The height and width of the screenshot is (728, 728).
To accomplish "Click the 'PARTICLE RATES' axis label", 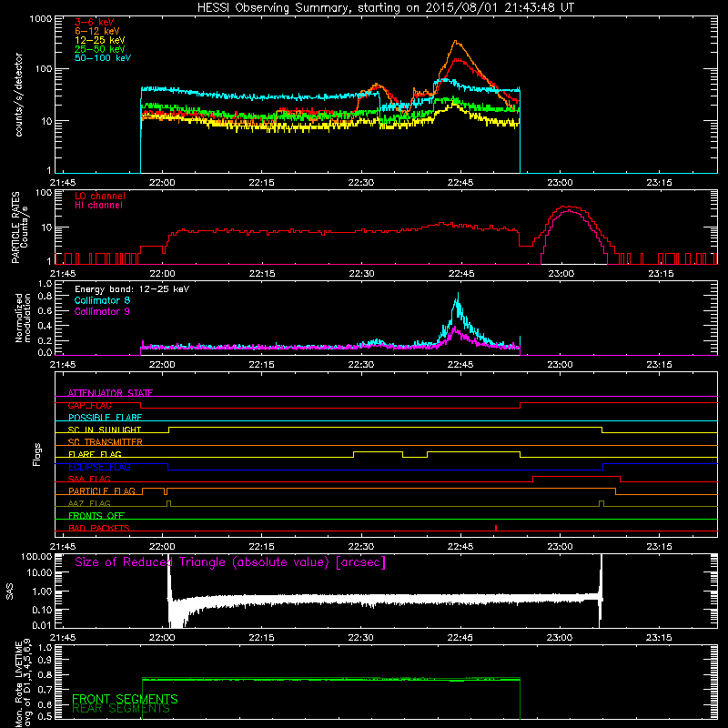I will pos(15,227).
